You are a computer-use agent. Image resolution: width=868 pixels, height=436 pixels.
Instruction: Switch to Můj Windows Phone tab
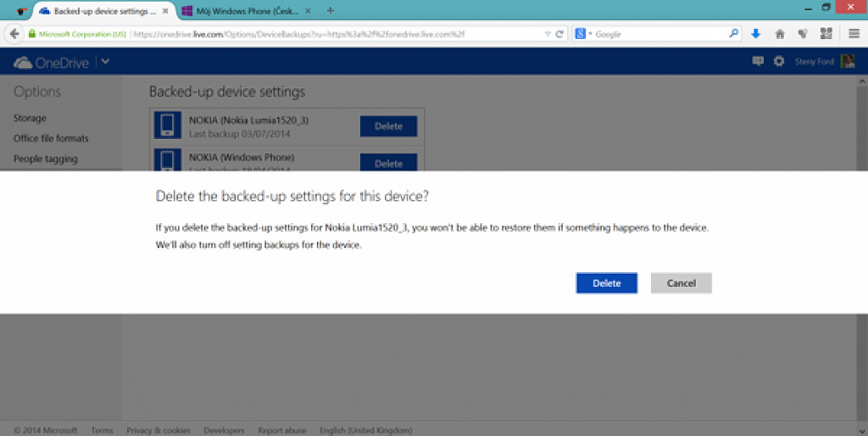tap(247, 10)
